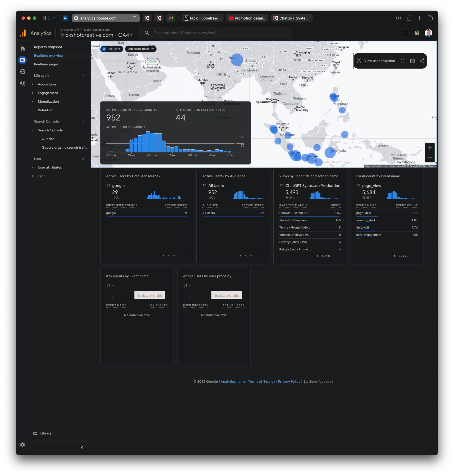Click the search magnifier icon
454x476 pixels.
[147, 33]
